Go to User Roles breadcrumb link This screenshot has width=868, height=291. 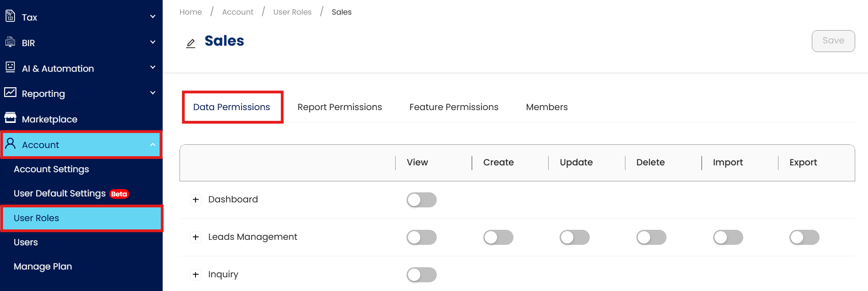tap(292, 12)
